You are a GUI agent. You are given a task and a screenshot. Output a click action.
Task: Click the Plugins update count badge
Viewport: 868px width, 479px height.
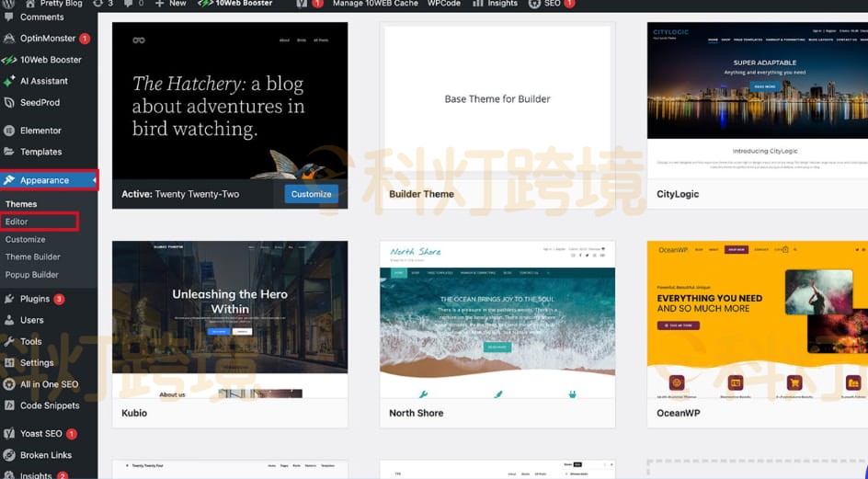[x=59, y=299]
